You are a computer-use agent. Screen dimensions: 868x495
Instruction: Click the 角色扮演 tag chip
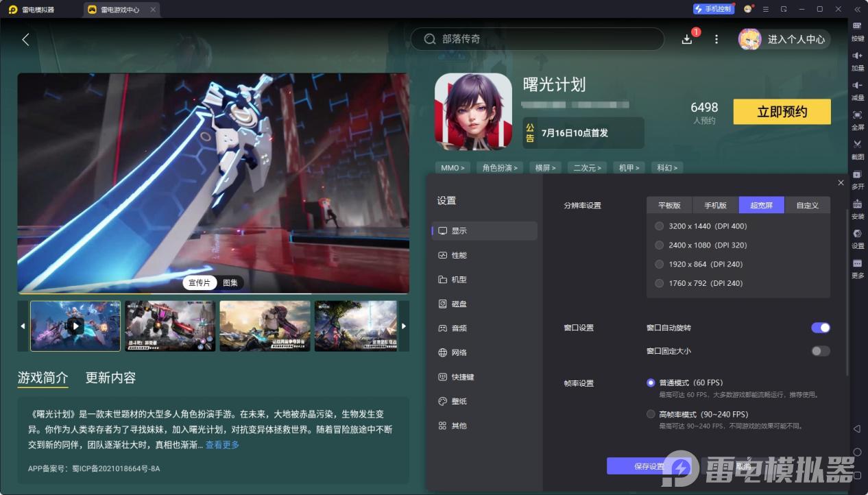(501, 168)
